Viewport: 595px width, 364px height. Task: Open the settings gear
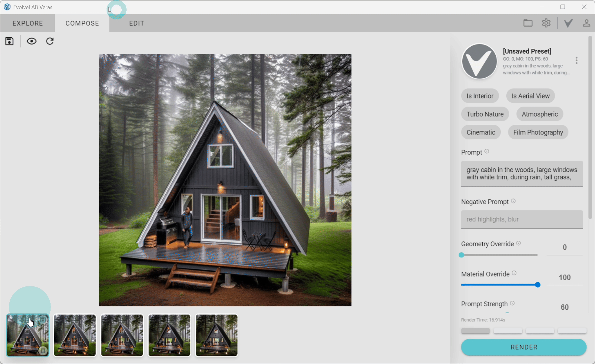tap(546, 23)
